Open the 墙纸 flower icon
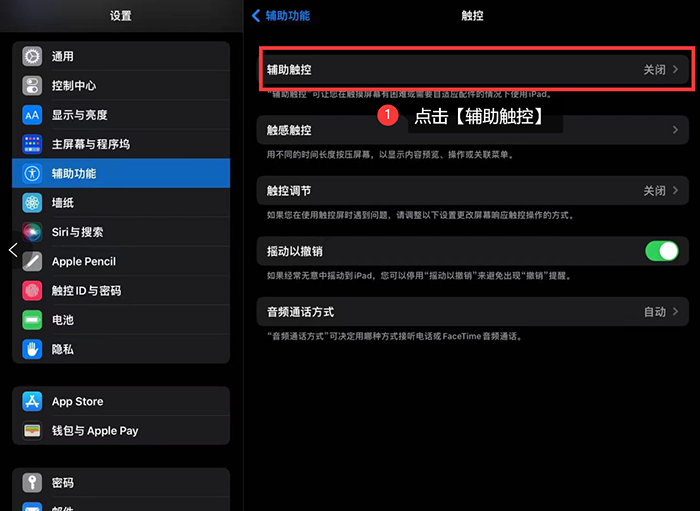Image resolution: width=700 pixels, height=511 pixels. click(x=32, y=203)
